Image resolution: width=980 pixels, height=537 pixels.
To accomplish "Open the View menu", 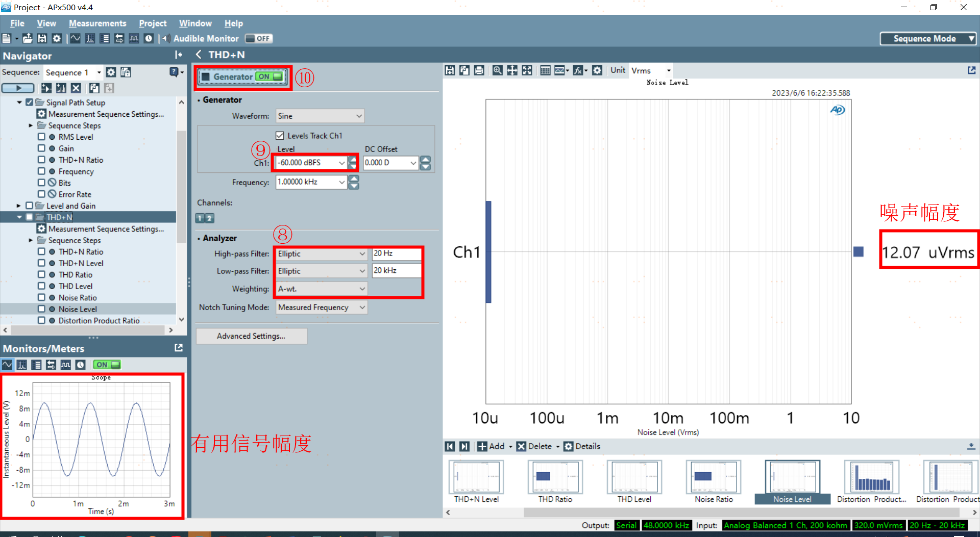I will point(46,23).
